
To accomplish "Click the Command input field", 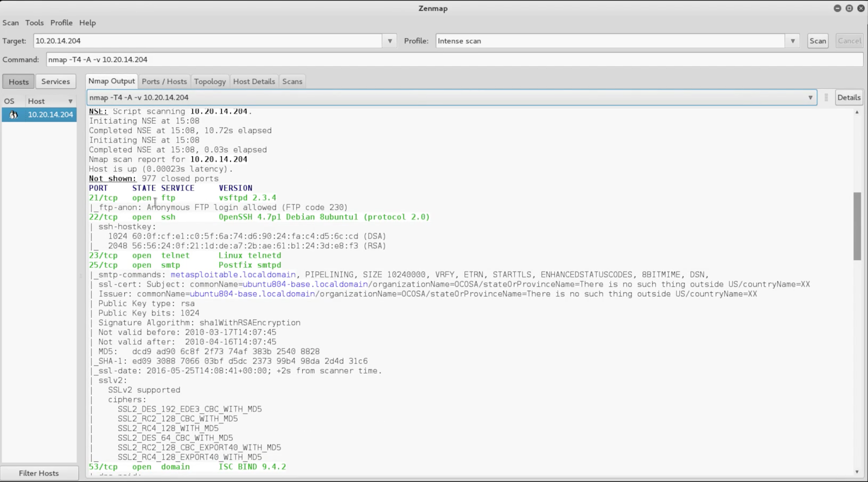I will coord(455,60).
